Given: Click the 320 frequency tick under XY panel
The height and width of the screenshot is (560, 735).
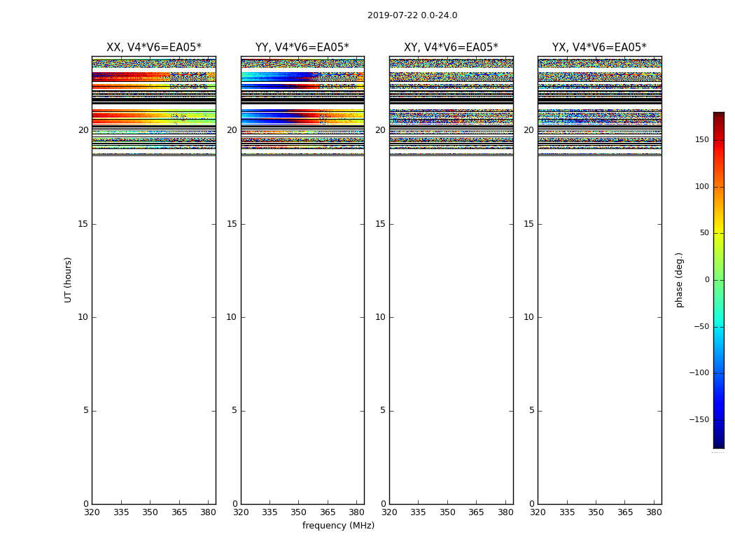Looking at the screenshot, I should point(390,512).
